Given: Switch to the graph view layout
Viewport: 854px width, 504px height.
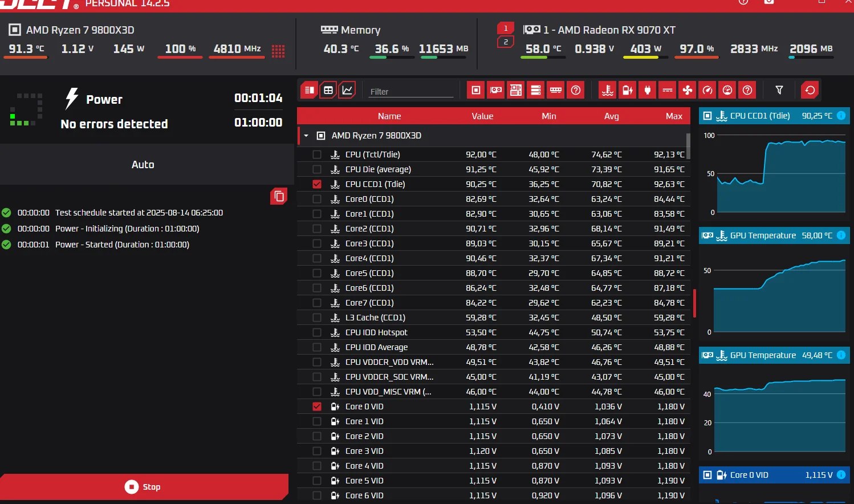Looking at the screenshot, I should [x=347, y=90].
